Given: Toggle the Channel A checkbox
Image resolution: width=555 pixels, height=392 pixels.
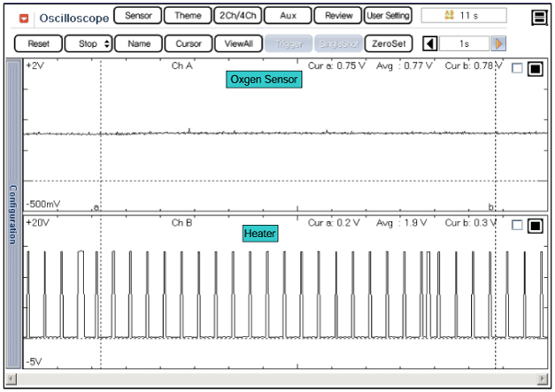Looking at the screenshot, I should 518,70.
